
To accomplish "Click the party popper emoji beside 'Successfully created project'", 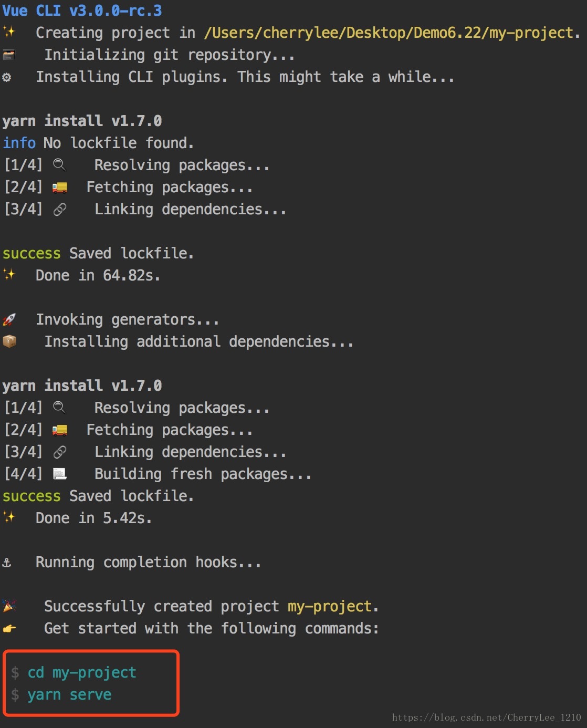I will click(x=9, y=606).
